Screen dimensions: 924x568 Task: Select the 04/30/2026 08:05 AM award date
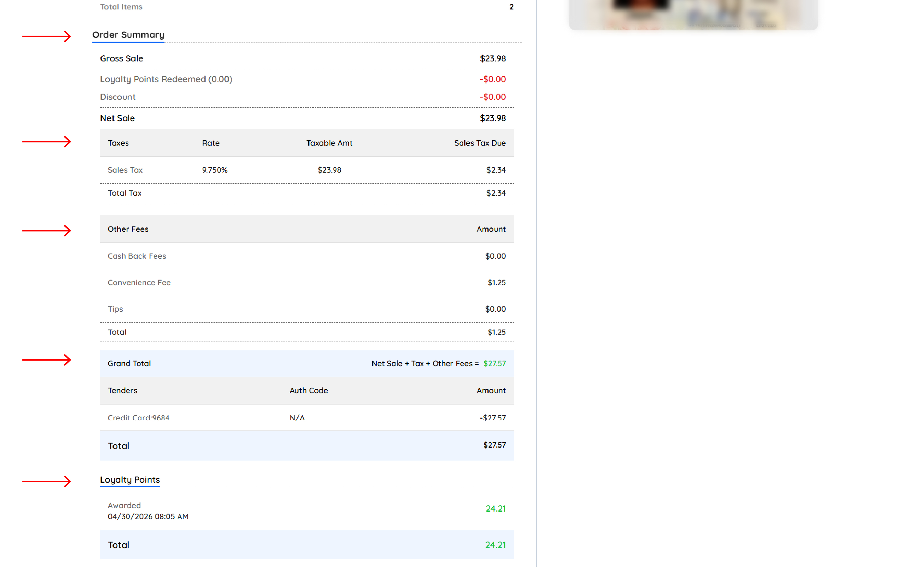(148, 517)
